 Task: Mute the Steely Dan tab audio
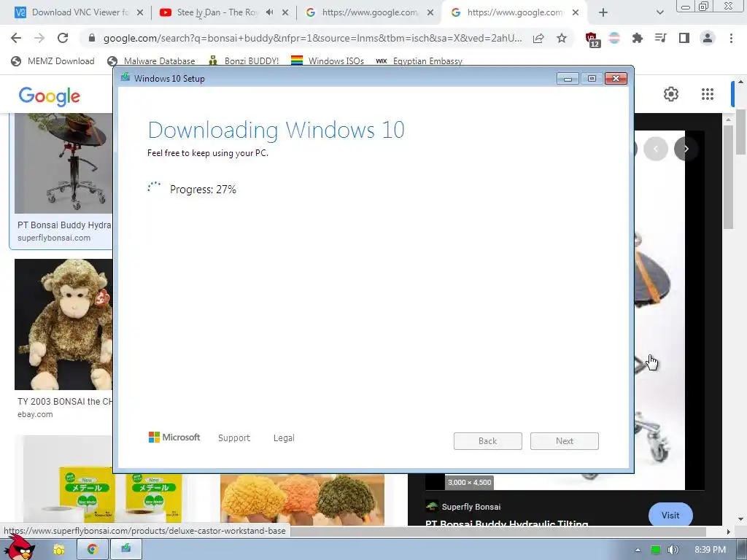[x=270, y=12]
